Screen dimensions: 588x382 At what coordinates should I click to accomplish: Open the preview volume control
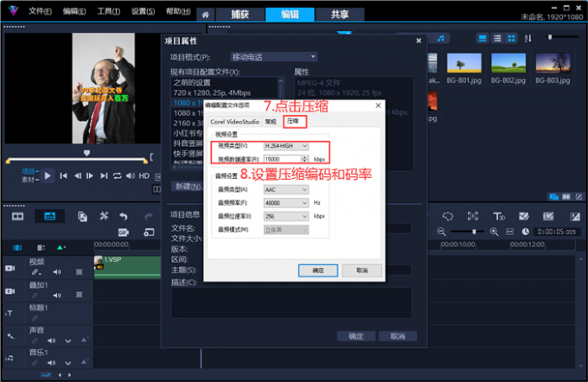click(x=131, y=175)
